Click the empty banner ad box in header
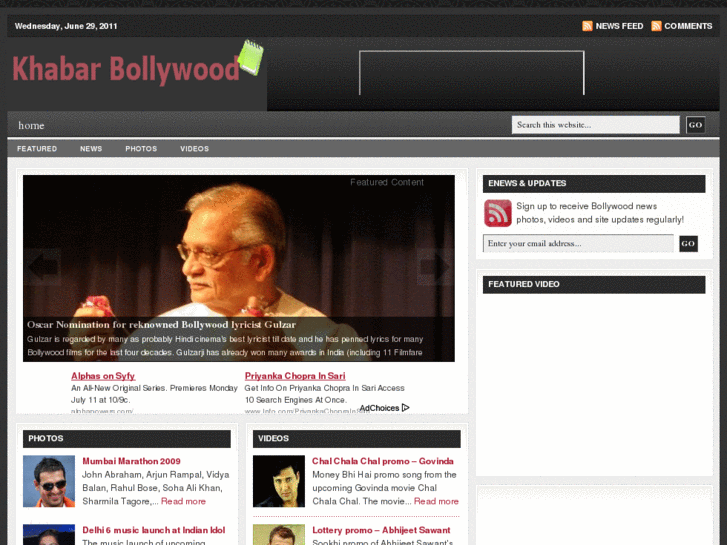The width and height of the screenshot is (727, 545). pyautogui.click(x=472, y=73)
